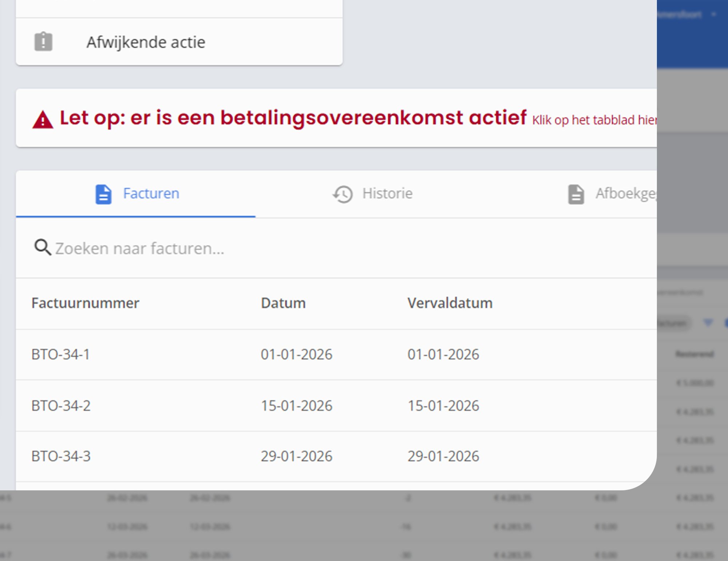The width and height of the screenshot is (728, 561).
Task: Click the magnifying glass search icon
Action: tap(42, 247)
